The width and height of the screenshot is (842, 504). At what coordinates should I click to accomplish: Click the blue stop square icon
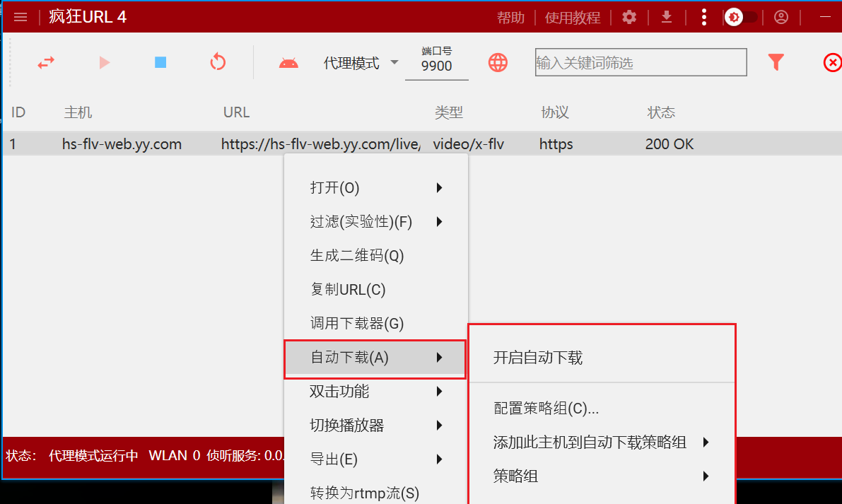(x=160, y=63)
